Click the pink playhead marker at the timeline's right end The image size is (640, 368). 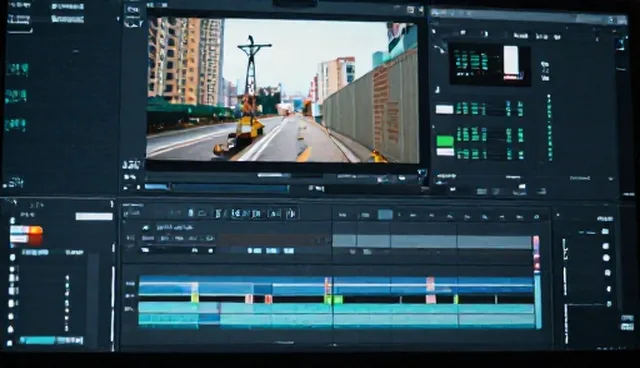tap(536, 253)
